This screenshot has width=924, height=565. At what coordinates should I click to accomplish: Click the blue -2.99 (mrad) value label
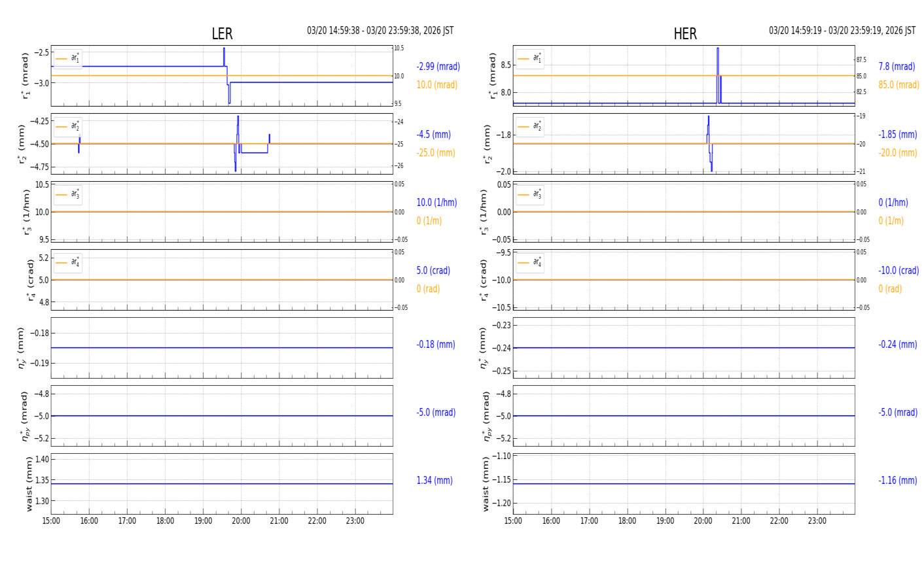[x=438, y=67]
